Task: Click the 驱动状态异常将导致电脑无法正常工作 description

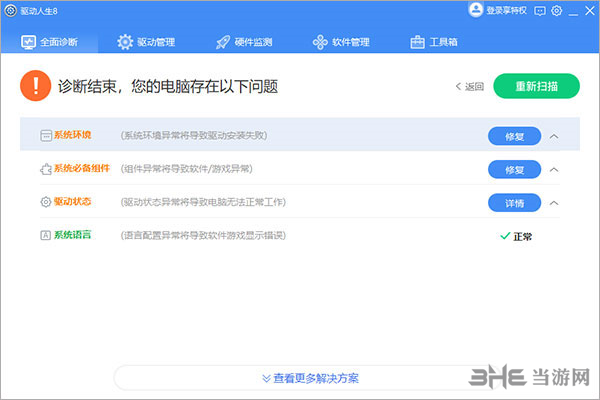Action: [203, 202]
